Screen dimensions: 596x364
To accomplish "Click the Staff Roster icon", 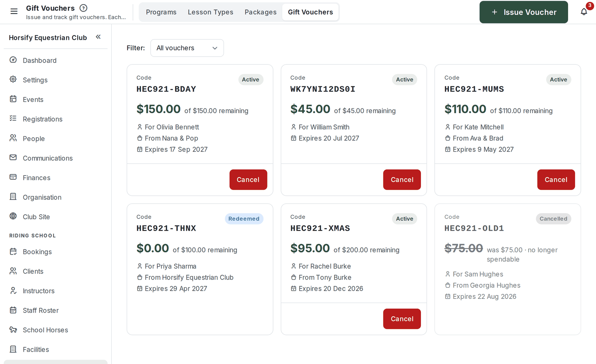I will click(x=13, y=310).
